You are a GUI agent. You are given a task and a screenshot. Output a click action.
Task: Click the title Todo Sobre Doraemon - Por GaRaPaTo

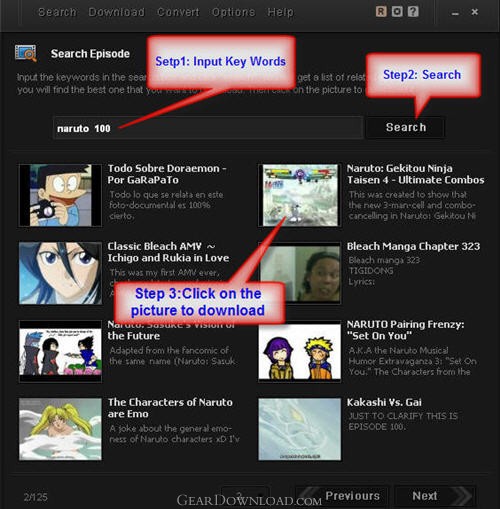167,174
